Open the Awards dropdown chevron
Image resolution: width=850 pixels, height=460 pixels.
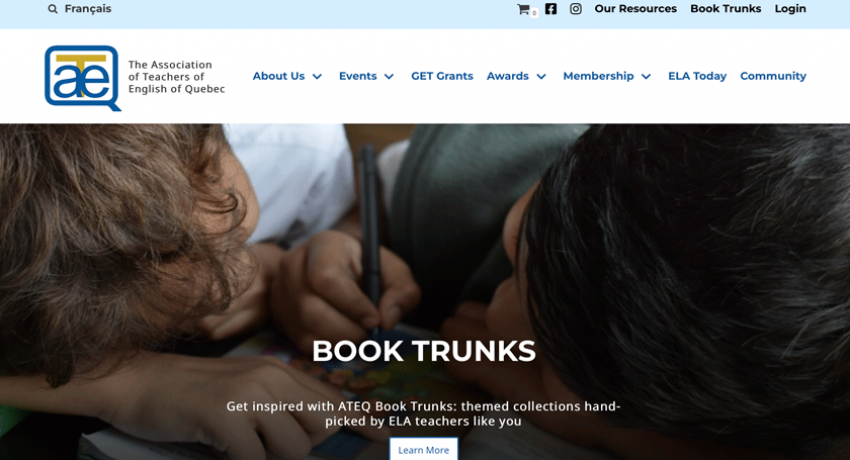pyautogui.click(x=541, y=76)
